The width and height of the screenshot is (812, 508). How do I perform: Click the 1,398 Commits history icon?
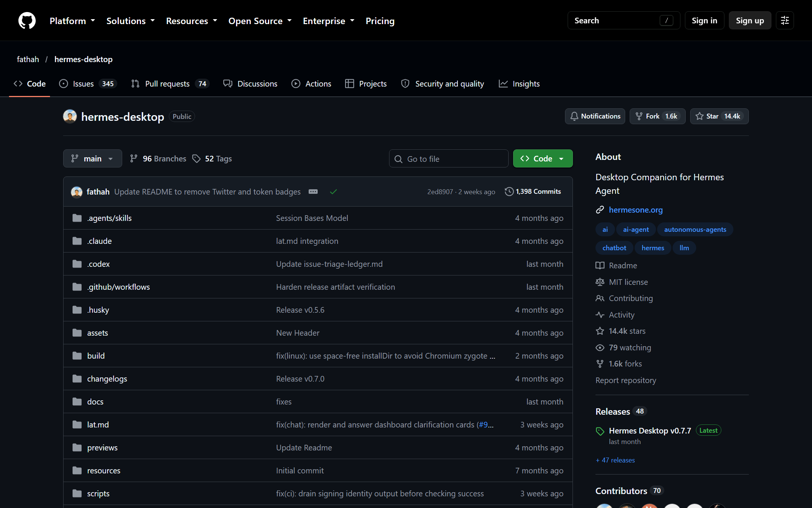tap(509, 192)
